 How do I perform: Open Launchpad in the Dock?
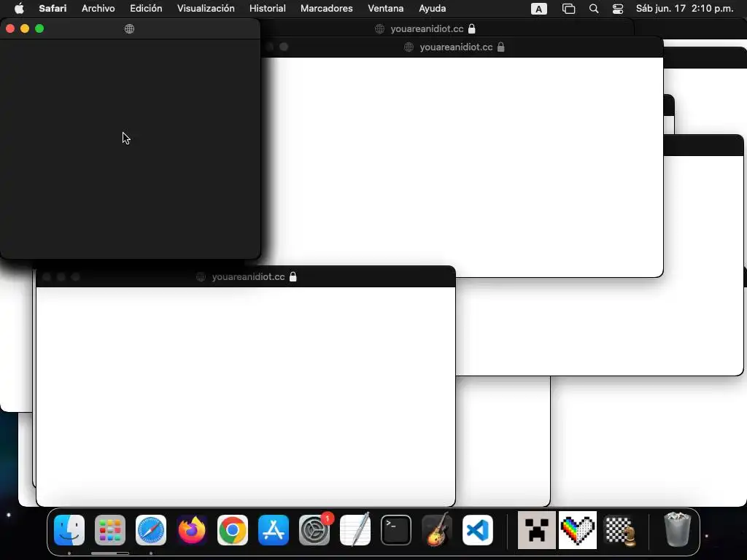(x=110, y=530)
